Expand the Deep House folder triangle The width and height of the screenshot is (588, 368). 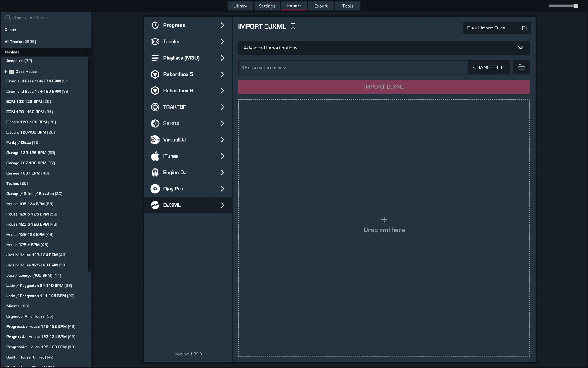pyautogui.click(x=6, y=72)
